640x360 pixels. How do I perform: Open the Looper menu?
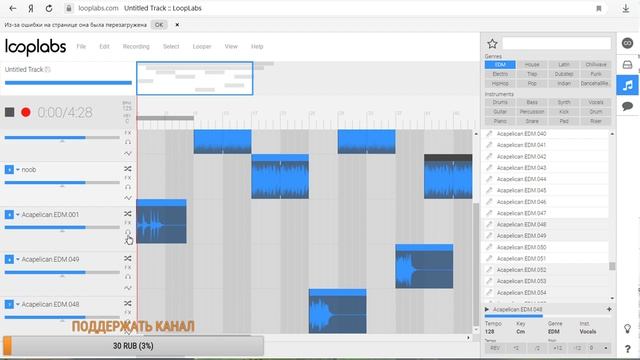tap(202, 47)
